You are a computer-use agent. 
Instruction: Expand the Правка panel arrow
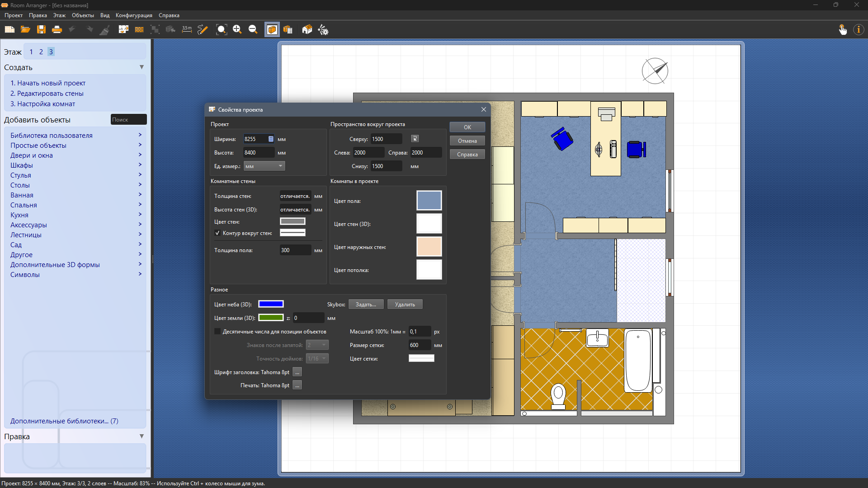(142, 436)
